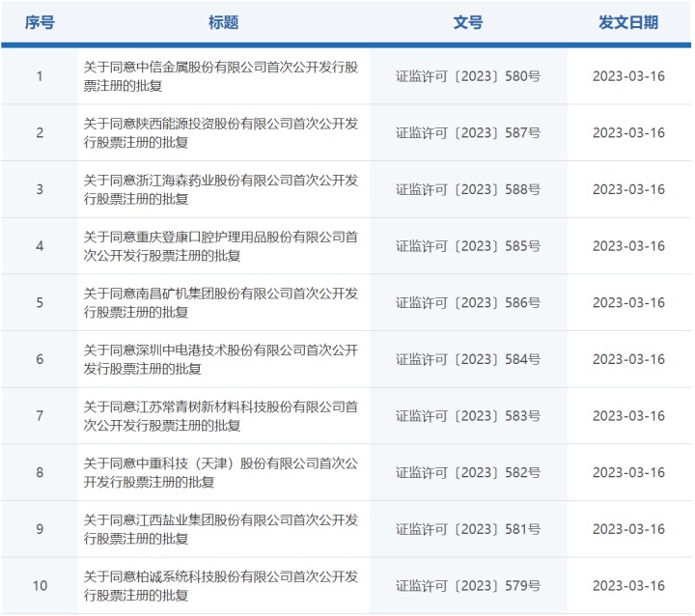
Task: Open the 重庆登康口腔护理用品 approval notice
Action: [x=220, y=246]
